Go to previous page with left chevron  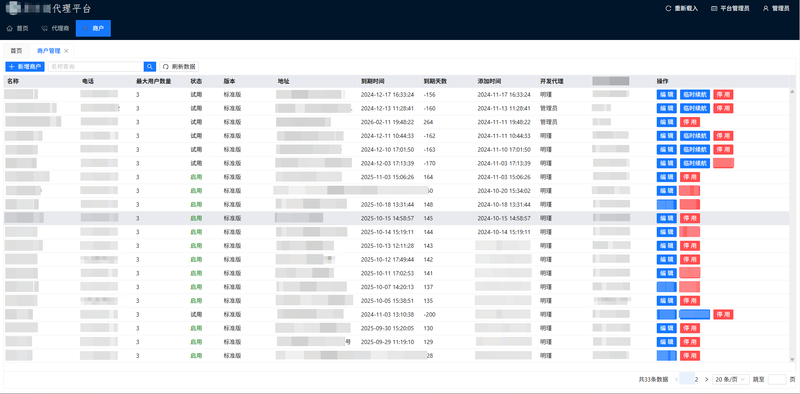pos(677,379)
